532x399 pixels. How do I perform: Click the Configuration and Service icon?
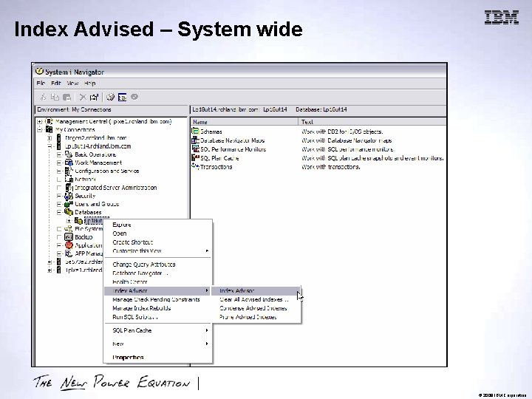click(69, 171)
